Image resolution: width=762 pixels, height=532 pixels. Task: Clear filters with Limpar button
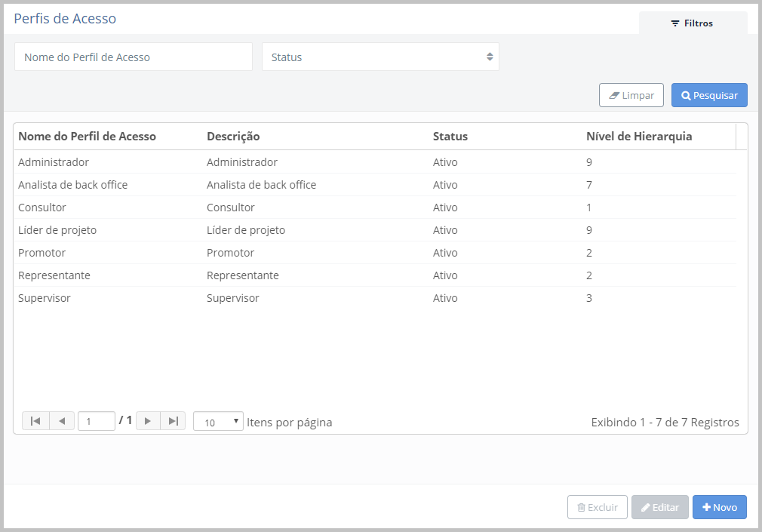click(x=631, y=95)
